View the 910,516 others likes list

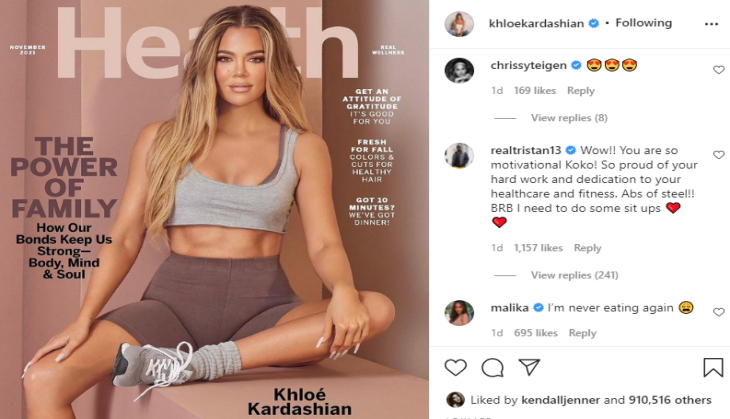670,400
